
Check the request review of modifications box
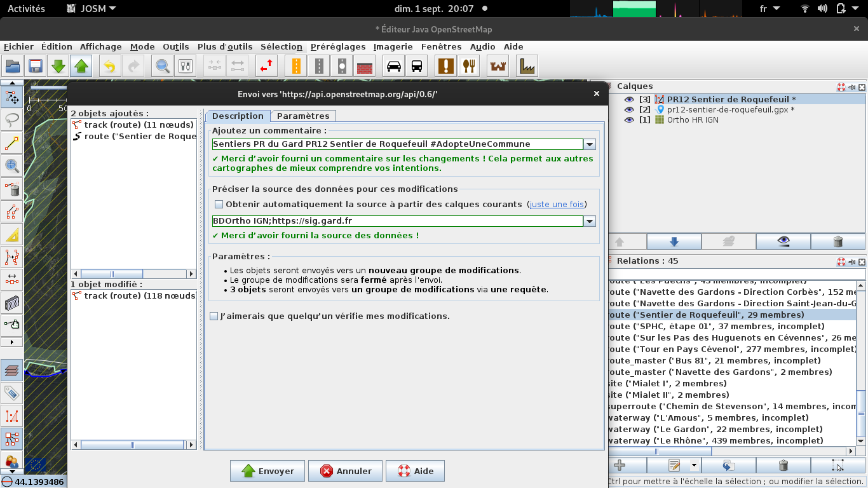(214, 316)
